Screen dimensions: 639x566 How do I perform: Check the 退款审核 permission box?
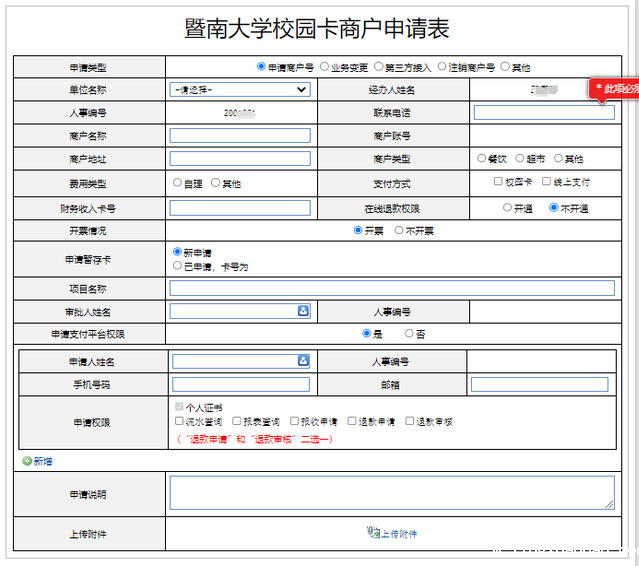pyautogui.click(x=410, y=421)
